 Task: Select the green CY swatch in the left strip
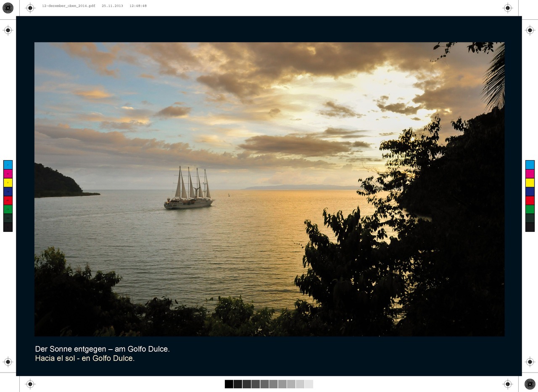[x=8, y=209]
